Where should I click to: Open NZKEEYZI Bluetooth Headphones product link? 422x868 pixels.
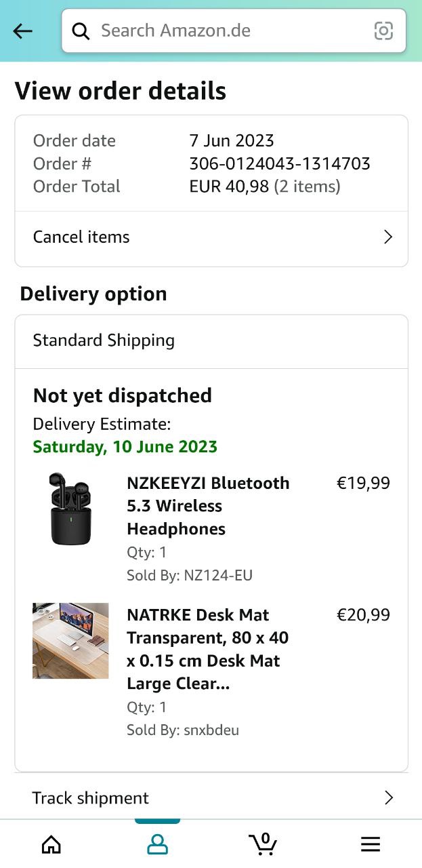208,506
